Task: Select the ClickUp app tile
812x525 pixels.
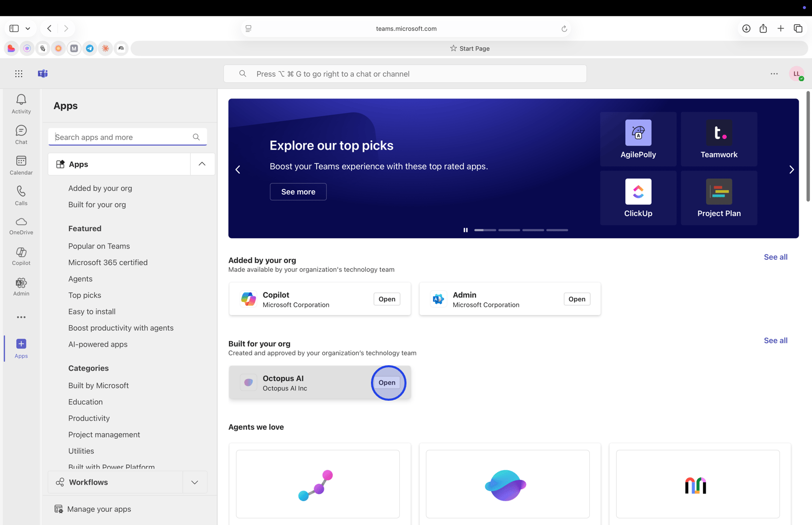Action: pos(638,198)
